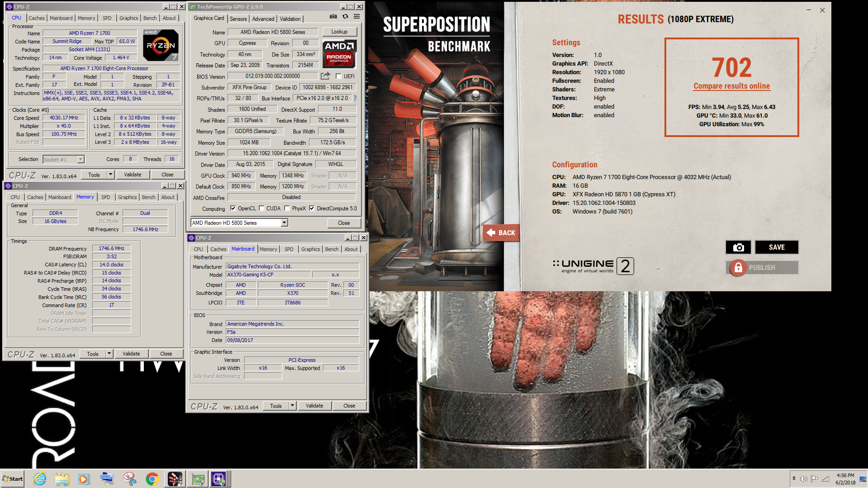
Task: Click the volume speaker tray icon
Action: tap(803, 479)
